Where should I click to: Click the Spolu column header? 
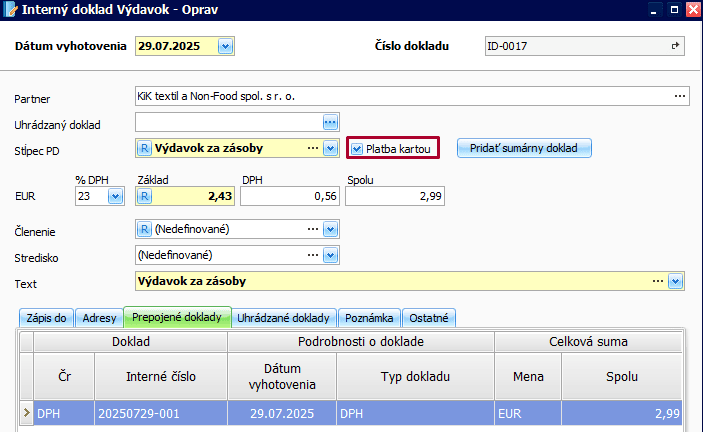622,376
